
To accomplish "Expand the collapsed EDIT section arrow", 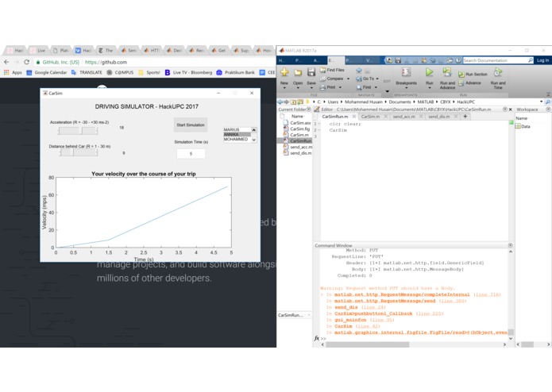I will (x=388, y=91).
